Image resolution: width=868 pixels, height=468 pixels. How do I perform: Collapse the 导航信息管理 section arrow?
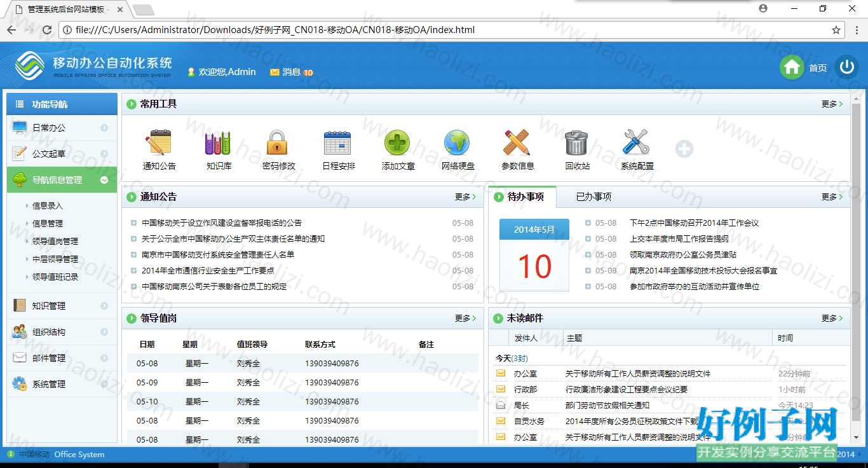click(x=104, y=180)
